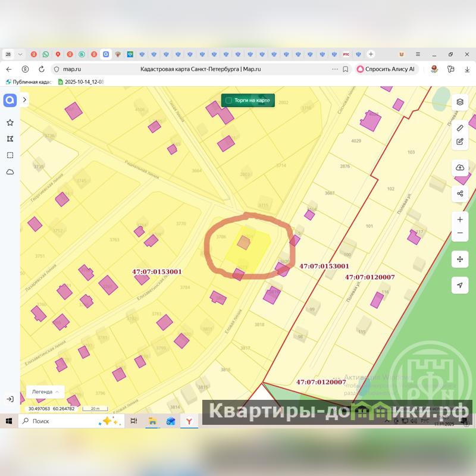Open the tab list dropdown arrow
Screen dimensions: 476x476
point(21,54)
